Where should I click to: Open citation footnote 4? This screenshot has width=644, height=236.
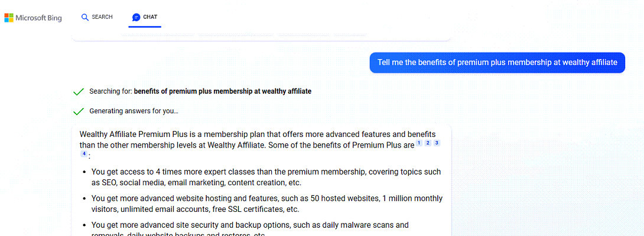click(x=84, y=154)
